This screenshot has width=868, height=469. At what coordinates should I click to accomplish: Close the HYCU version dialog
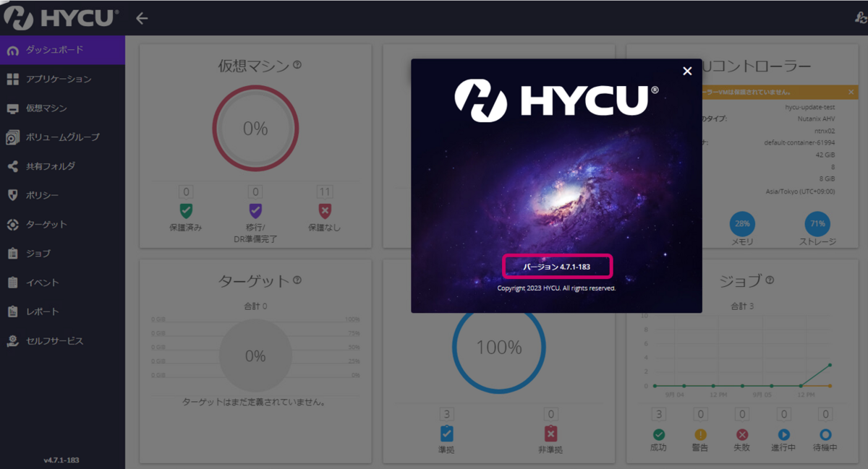687,71
